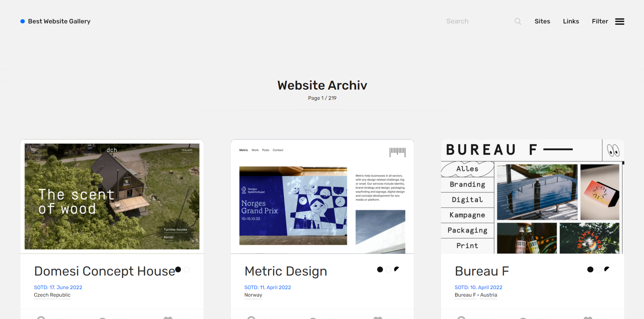Screen dimensions: 644x319
Task: Open the Filter menu item
Action: 600,21
